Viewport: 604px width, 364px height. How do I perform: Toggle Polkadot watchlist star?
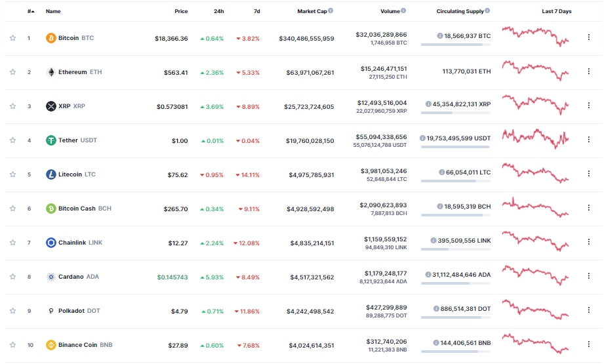[x=12, y=310]
